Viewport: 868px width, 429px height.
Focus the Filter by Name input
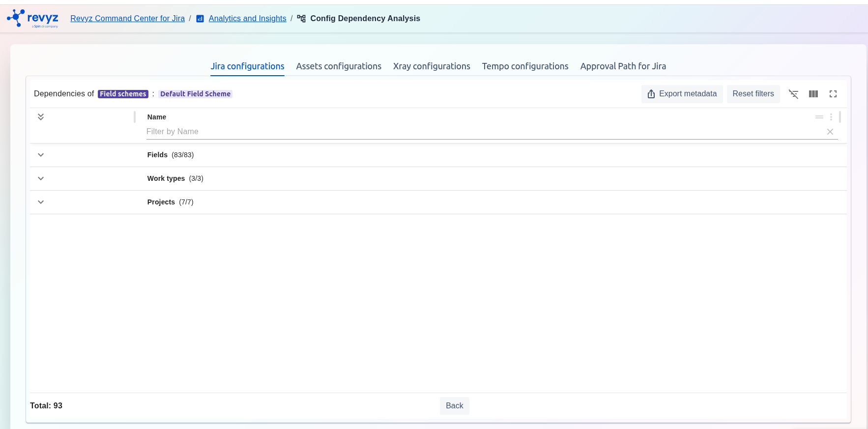[485, 132]
